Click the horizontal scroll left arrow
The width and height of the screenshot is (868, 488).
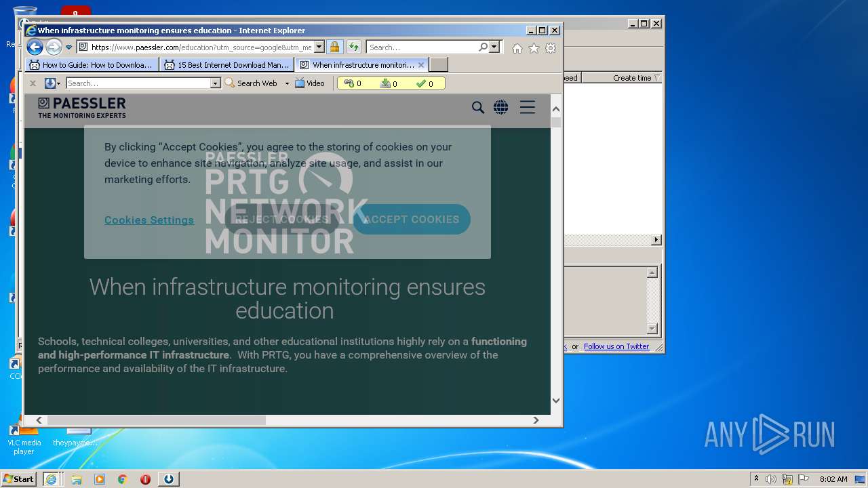tap(39, 420)
